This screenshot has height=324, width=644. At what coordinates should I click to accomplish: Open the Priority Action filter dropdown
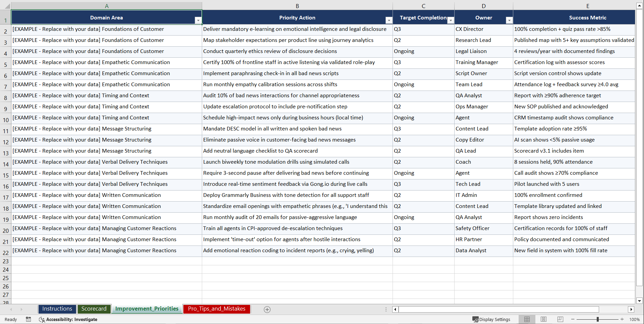pyautogui.click(x=389, y=20)
